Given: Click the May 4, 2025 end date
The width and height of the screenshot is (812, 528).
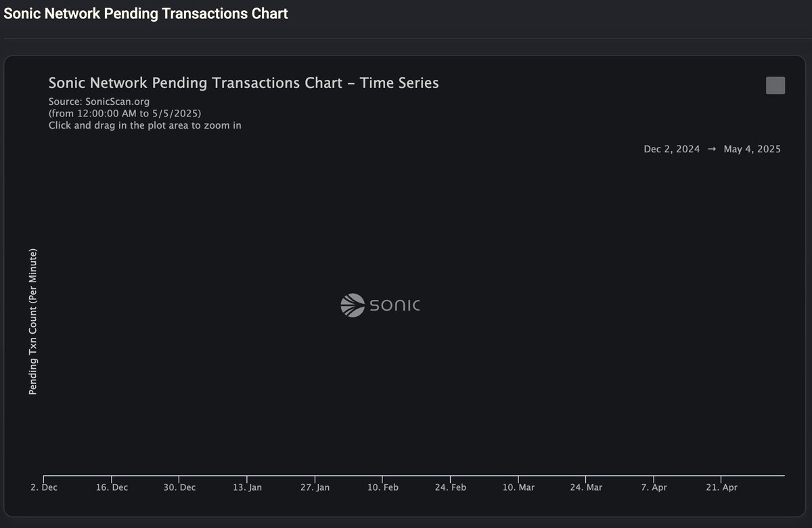Looking at the screenshot, I should click(x=752, y=149).
